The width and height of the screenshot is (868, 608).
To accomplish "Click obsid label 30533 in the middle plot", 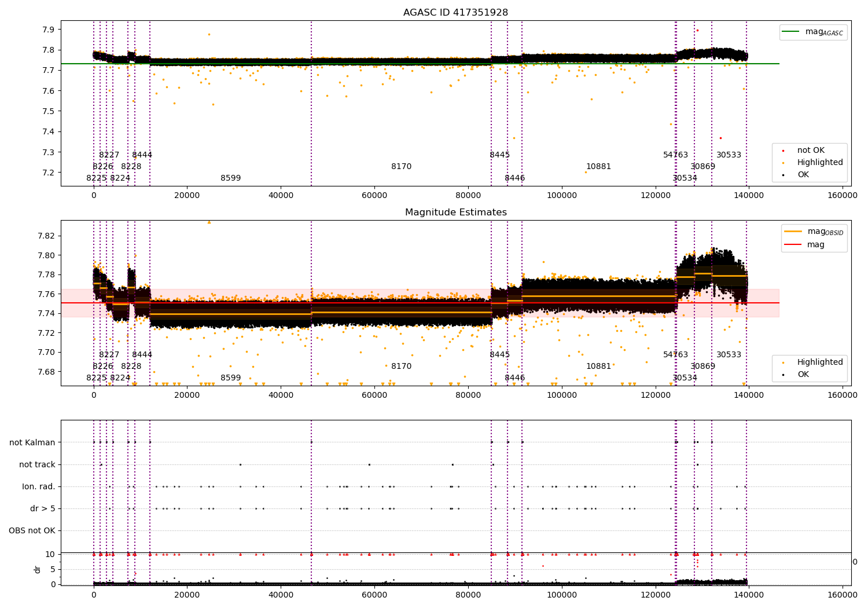I will pyautogui.click(x=729, y=355).
